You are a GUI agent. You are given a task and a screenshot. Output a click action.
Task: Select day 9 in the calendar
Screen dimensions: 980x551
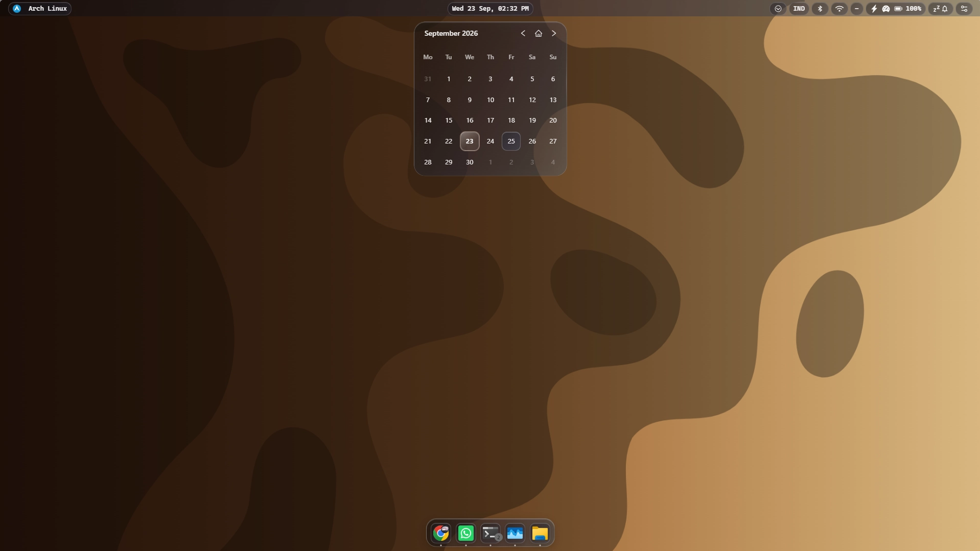470,100
